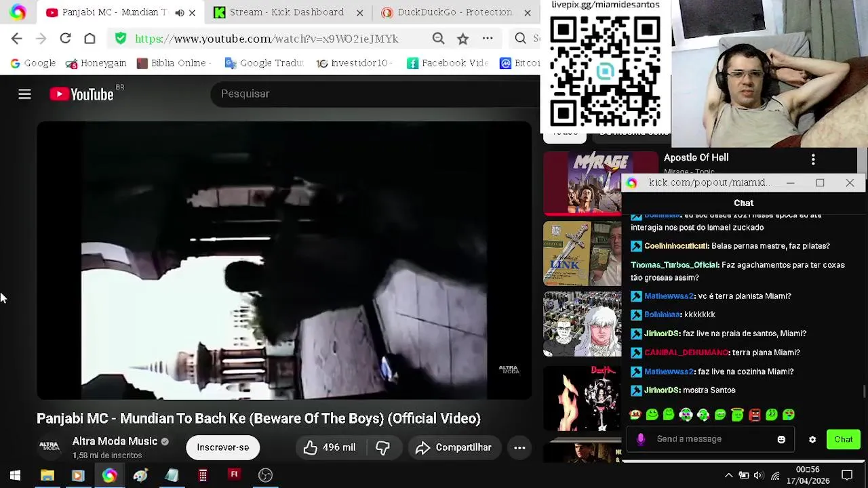Open OBS Studio from the taskbar
Viewport: 868px width, 488px height.
click(x=265, y=475)
